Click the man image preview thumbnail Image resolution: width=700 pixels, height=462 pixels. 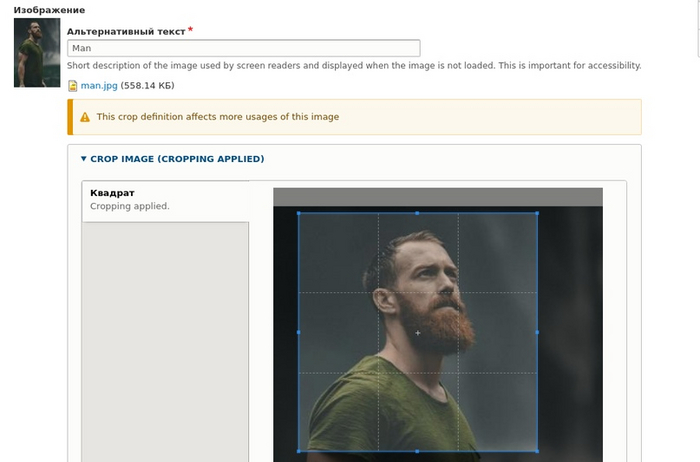pyautogui.click(x=37, y=53)
